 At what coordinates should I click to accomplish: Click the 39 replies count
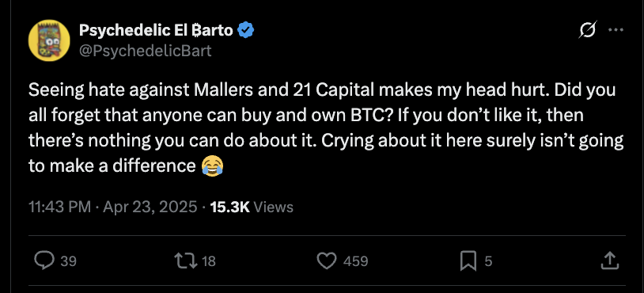[68, 261]
